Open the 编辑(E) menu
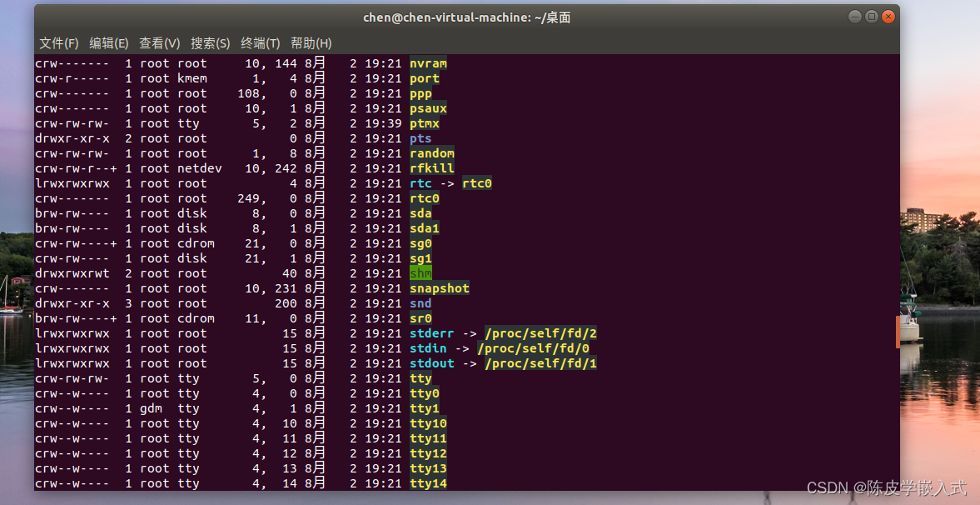 109,43
